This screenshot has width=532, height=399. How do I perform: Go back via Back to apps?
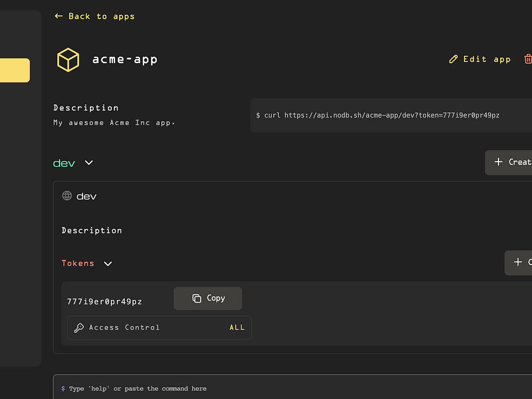(x=95, y=16)
